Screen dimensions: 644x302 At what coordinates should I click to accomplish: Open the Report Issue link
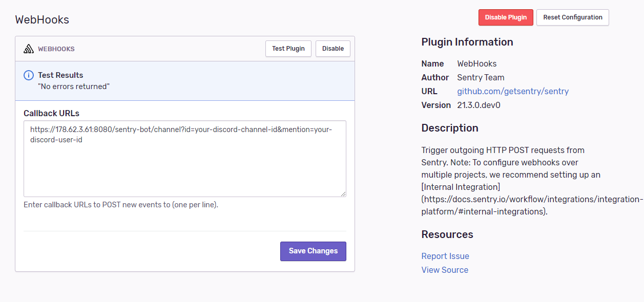[445, 256]
